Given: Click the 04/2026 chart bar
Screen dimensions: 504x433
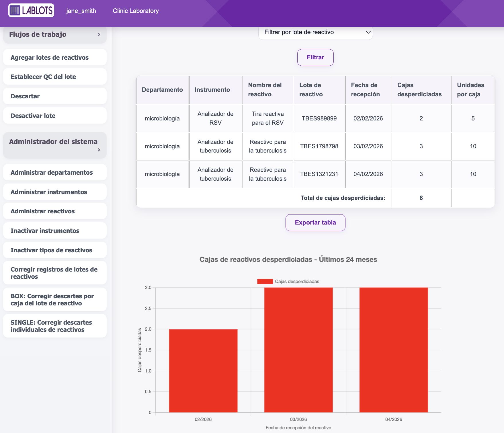Looking at the screenshot, I should [x=394, y=350].
